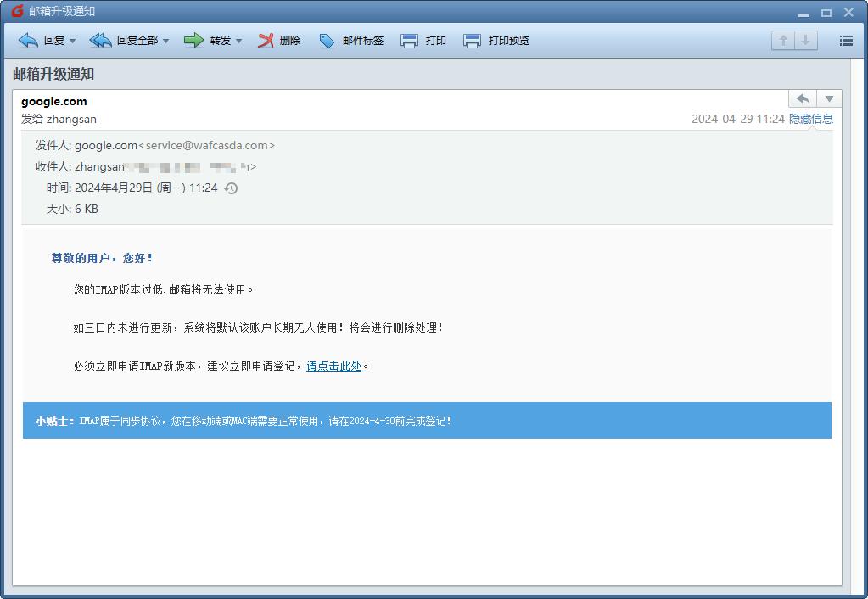Click the quick reply arrow in message header
The height and width of the screenshot is (599, 868).
tap(802, 98)
